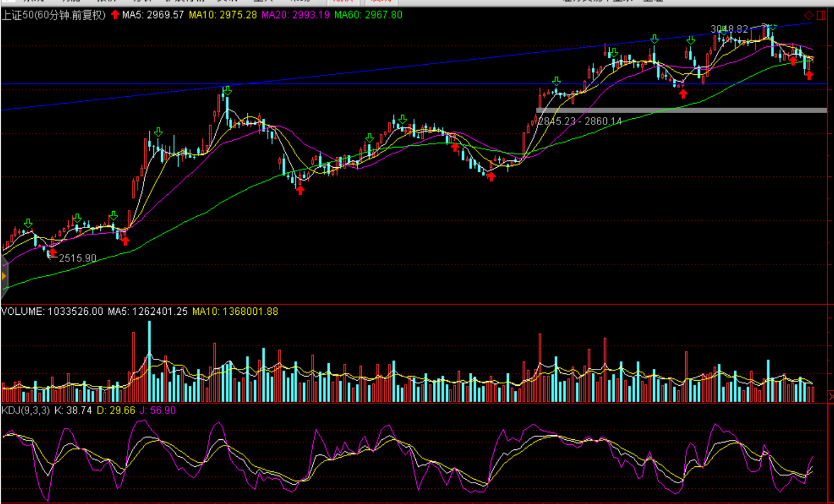Image resolution: width=834 pixels, height=504 pixels.
Task: Click the red split-panel icon at top right
Action: click(x=821, y=15)
